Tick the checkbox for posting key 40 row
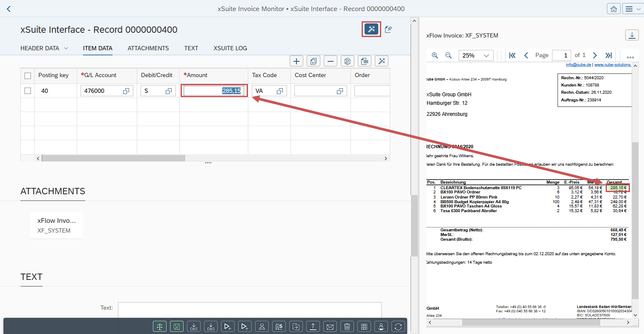This screenshot has height=334, width=644. (28, 91)
